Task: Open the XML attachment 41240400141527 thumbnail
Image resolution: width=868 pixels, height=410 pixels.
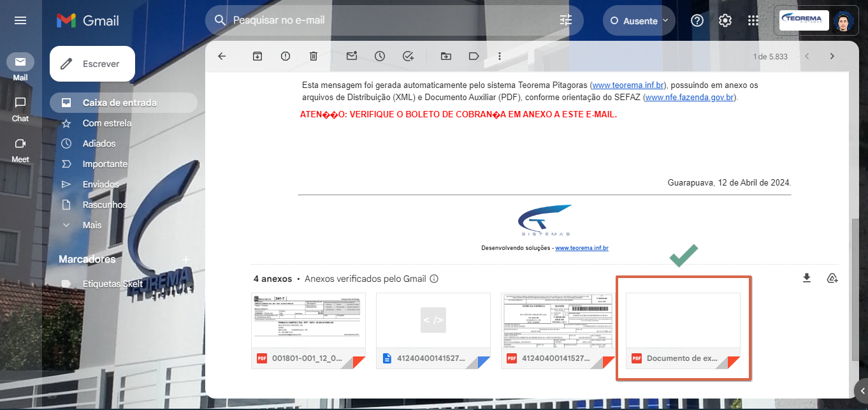Action: (433, 330)
